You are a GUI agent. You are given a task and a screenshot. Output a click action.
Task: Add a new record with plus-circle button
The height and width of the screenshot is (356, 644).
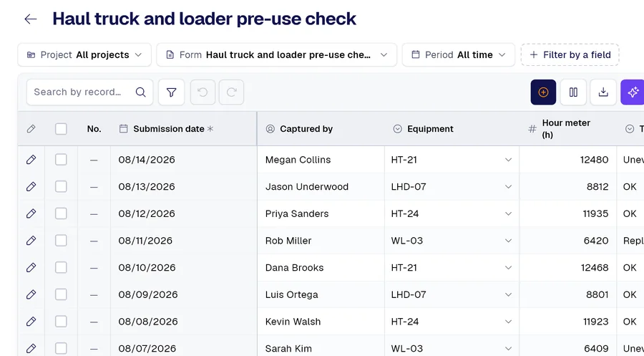coord(543,92)
